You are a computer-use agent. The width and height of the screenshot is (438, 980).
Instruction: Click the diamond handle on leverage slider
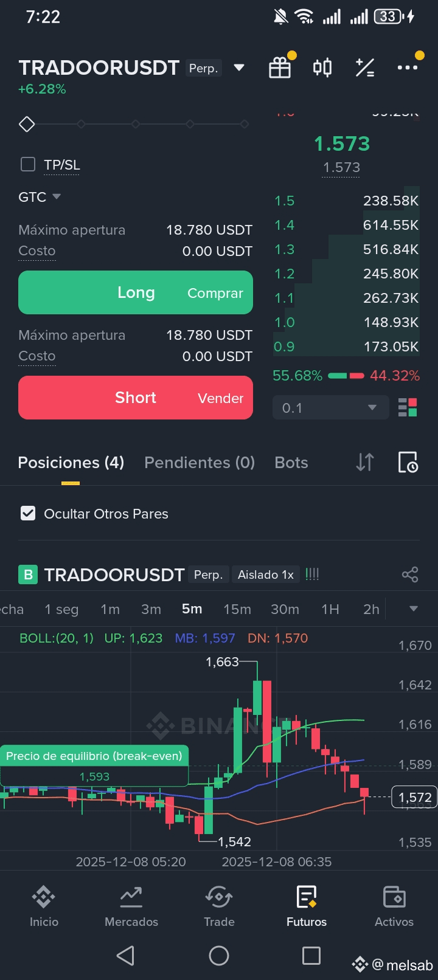point(27,124)
